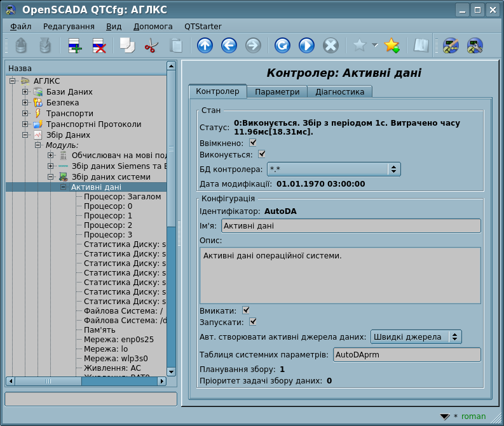Switch to the Діагностика tab

tap(340, 92)
